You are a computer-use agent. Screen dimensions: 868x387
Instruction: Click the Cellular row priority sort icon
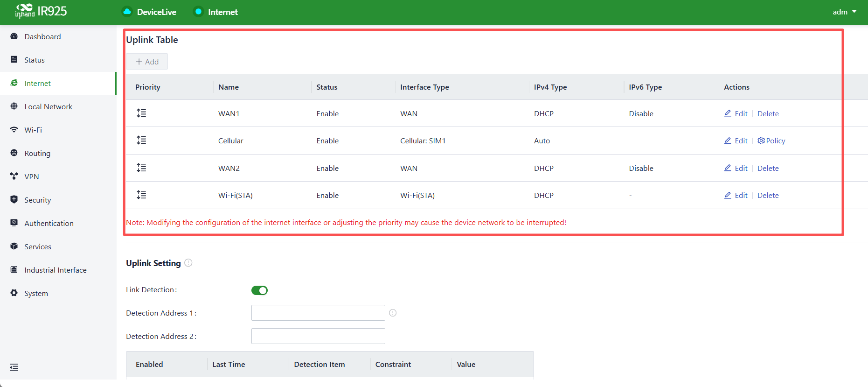pos(141,140)
